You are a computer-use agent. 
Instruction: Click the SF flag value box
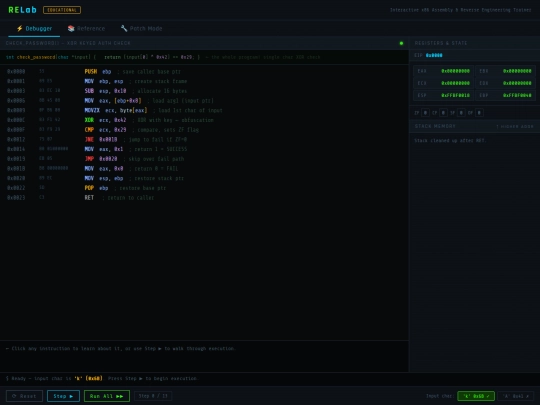[x=461, y=113]
